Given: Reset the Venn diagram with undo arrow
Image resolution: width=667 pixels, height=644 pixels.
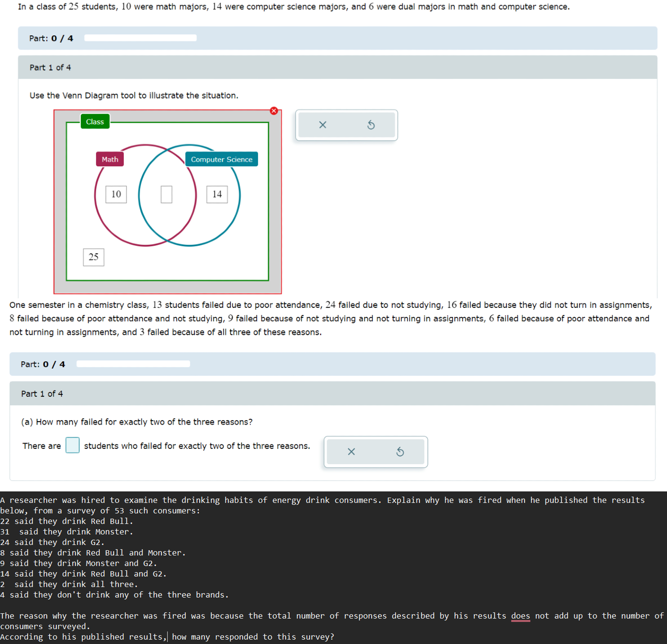Looking at the screenshot, I should tap(371, 125).
